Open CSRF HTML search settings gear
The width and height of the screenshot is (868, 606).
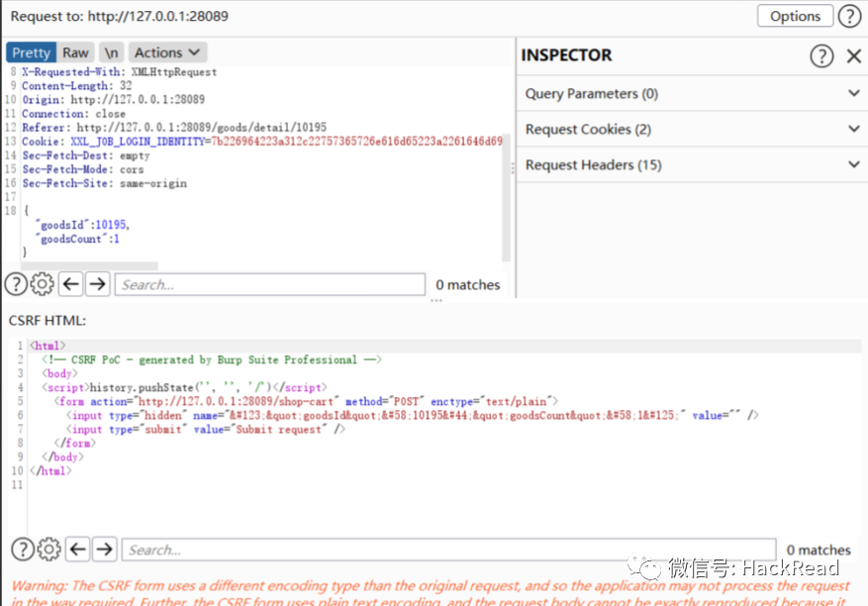pyautogui.click(x=48, y=550)
